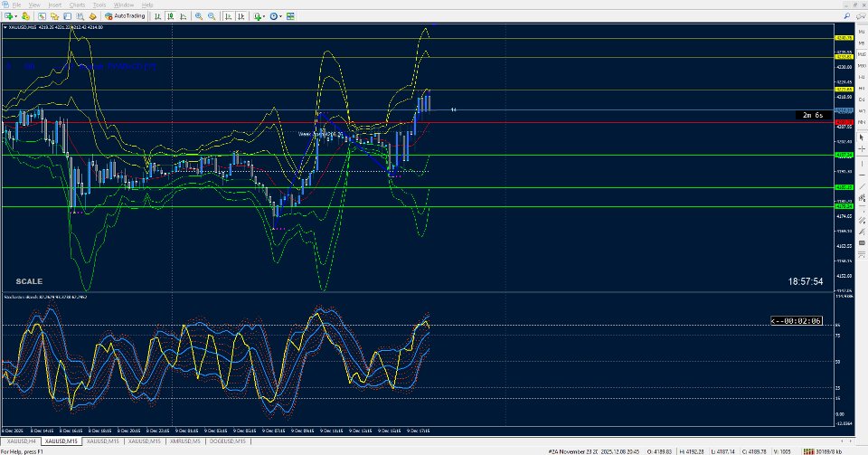Open the Insert menu
This screenshot has height=455, width=868.
[55, 5]
